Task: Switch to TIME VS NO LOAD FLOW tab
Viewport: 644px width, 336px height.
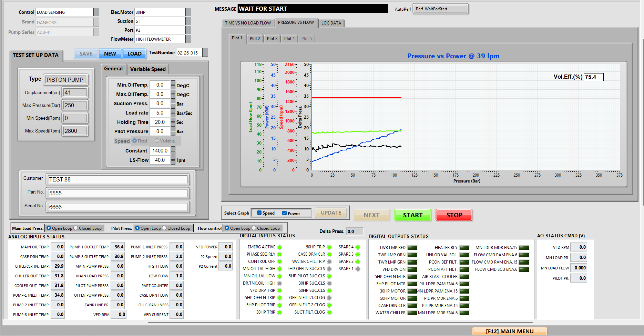Action: [248, 23]
